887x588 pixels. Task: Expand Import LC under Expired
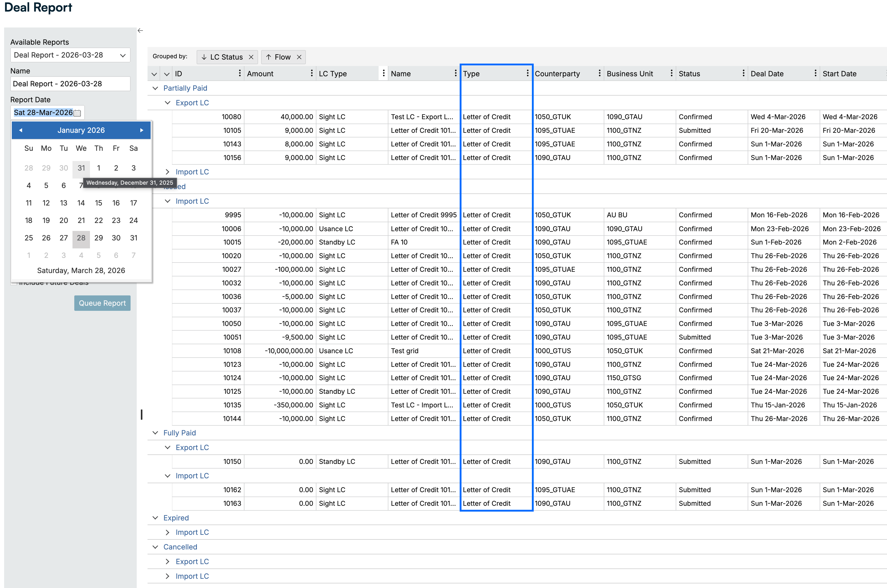point(168,533)
